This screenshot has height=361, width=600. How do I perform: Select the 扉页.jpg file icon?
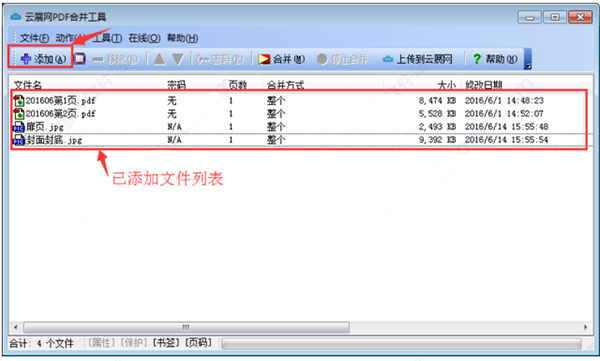[x=19, y=127]
